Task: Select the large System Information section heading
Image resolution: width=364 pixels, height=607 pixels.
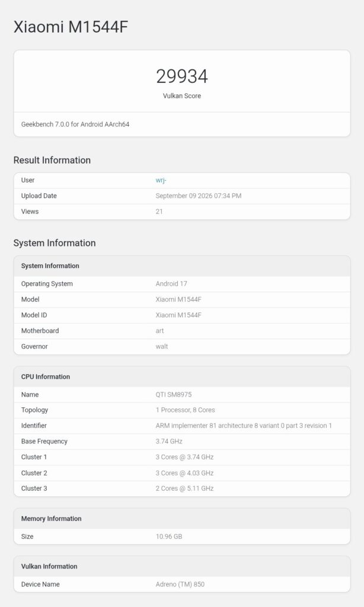Action: point(55,243)
